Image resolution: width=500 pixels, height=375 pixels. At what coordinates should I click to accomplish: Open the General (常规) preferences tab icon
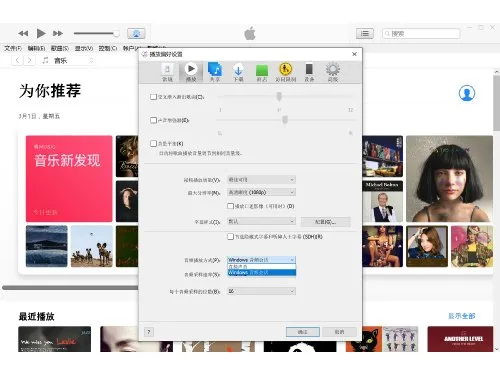point(167,72)
